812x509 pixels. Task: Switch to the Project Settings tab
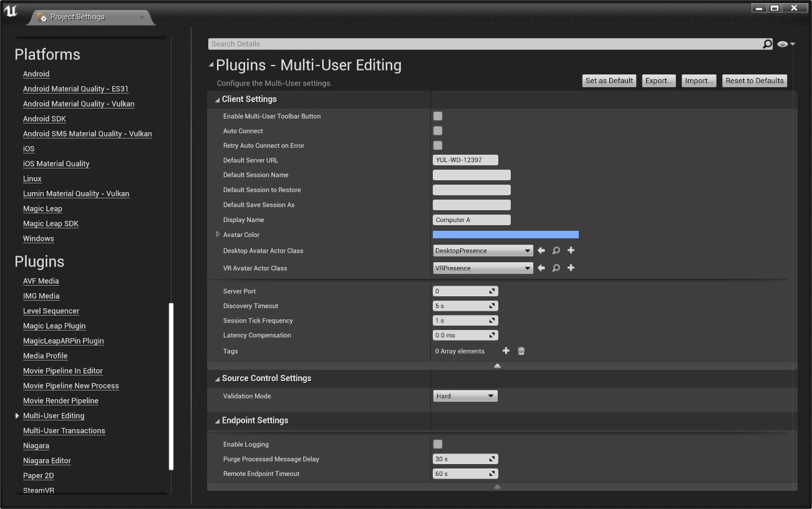(x=77, y=17)
